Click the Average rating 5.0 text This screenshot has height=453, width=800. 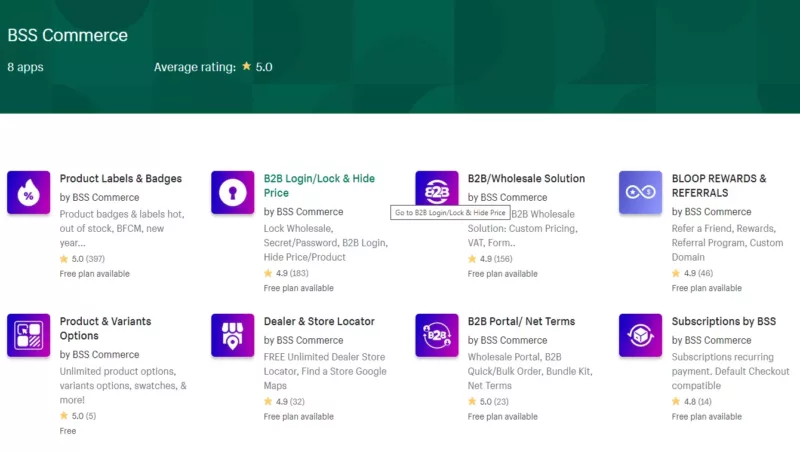pyautogui.click(x=213, y=67)
